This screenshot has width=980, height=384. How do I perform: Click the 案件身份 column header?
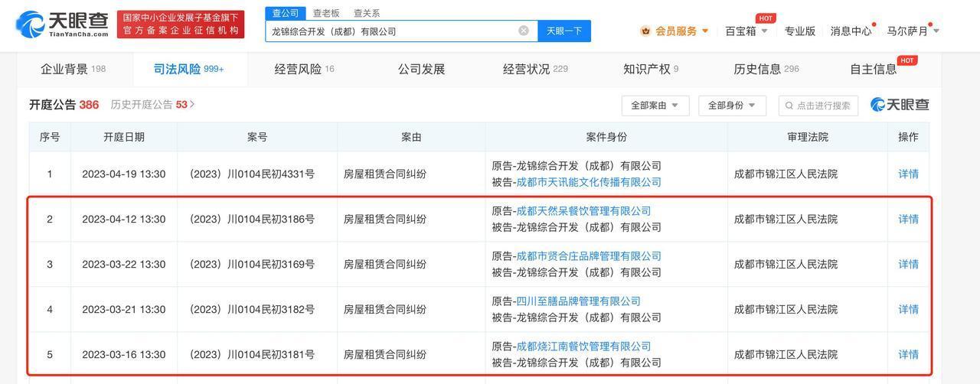click(606, 137)
